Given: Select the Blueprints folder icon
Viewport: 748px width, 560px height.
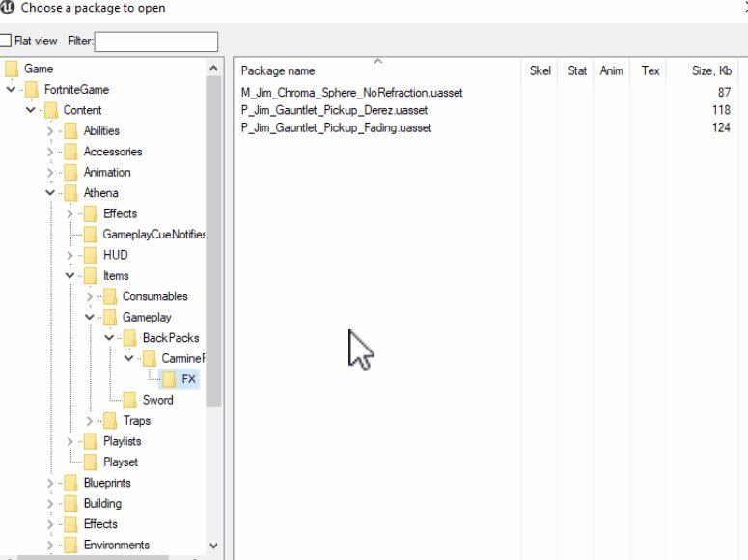Looking at the screenshot, I should pyautogui.click(x=70, y=483).
